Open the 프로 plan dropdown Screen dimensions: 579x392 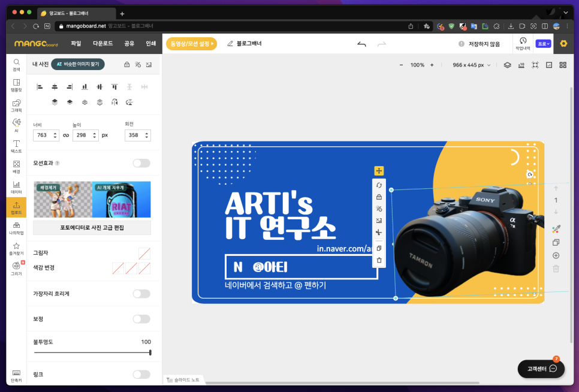(543, 44)
